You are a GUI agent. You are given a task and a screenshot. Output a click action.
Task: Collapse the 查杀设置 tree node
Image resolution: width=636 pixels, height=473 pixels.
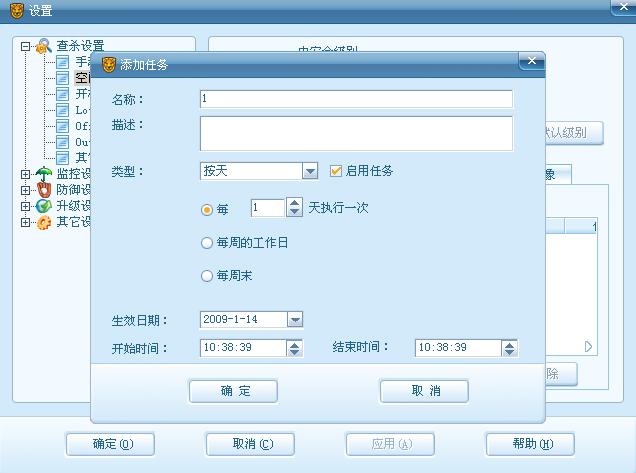[25, 46]
